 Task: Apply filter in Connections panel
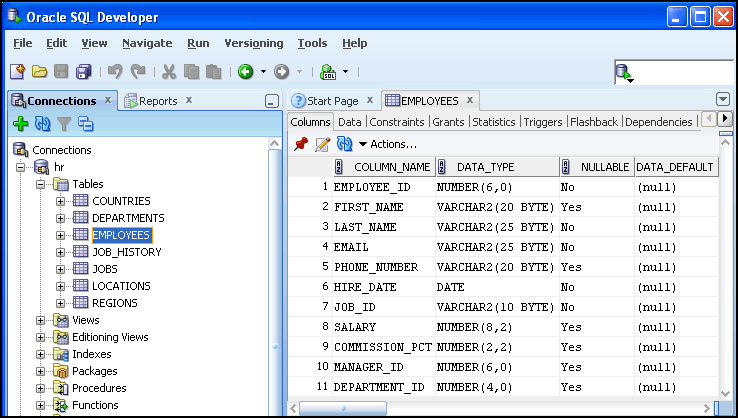pos(64,124)
